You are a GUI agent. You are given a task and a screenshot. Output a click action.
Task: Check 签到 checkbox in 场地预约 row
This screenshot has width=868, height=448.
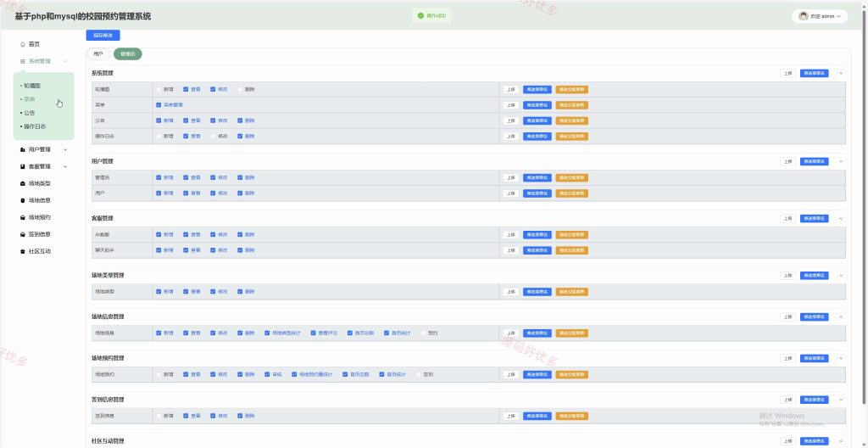pyautogui.click(x=419, y=374)
